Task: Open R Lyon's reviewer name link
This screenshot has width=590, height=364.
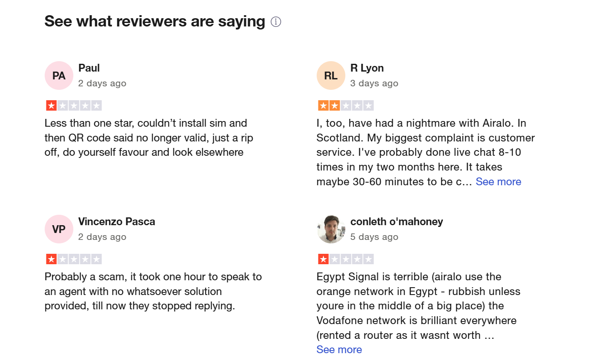Action: [367, 68]
